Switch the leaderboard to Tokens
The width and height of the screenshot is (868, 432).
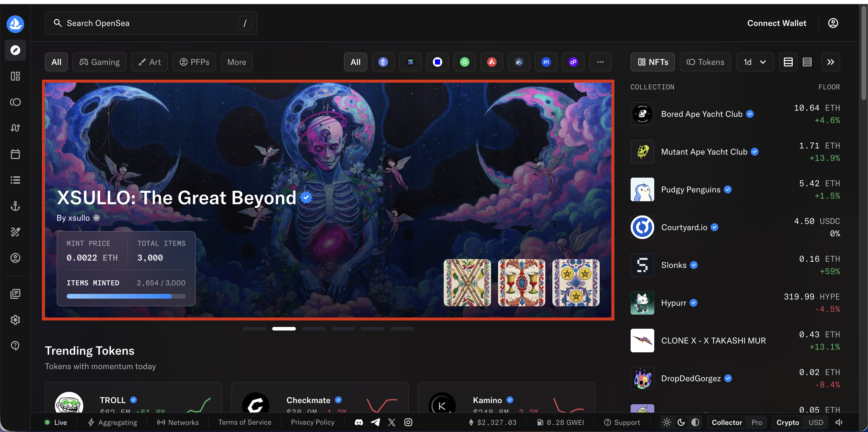coord(705,62)
